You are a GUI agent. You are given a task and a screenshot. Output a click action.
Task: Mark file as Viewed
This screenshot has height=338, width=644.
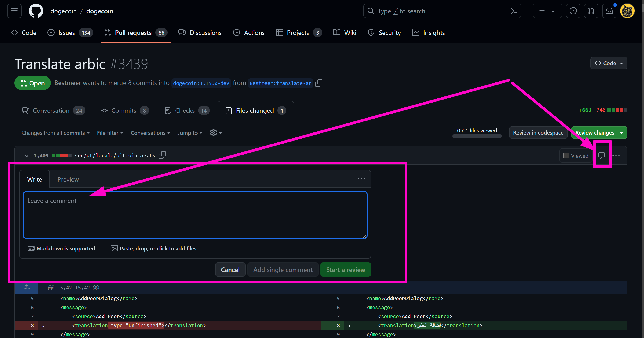point(576,156)
